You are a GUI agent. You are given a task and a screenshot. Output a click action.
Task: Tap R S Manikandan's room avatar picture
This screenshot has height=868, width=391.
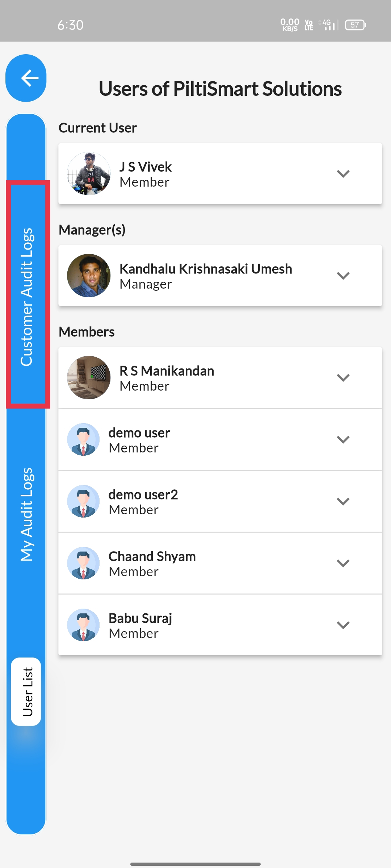pos(89,378)
